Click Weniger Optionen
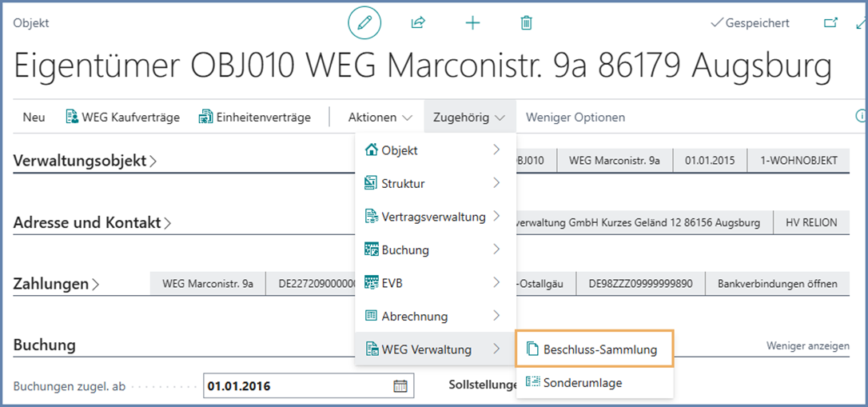 [575, 118]
